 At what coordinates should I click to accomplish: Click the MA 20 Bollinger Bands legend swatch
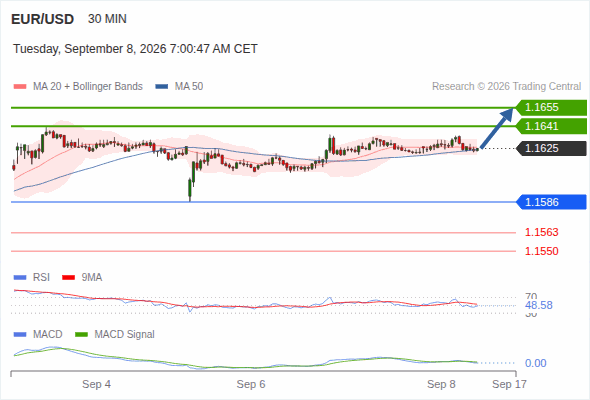(x=20, y=87)
